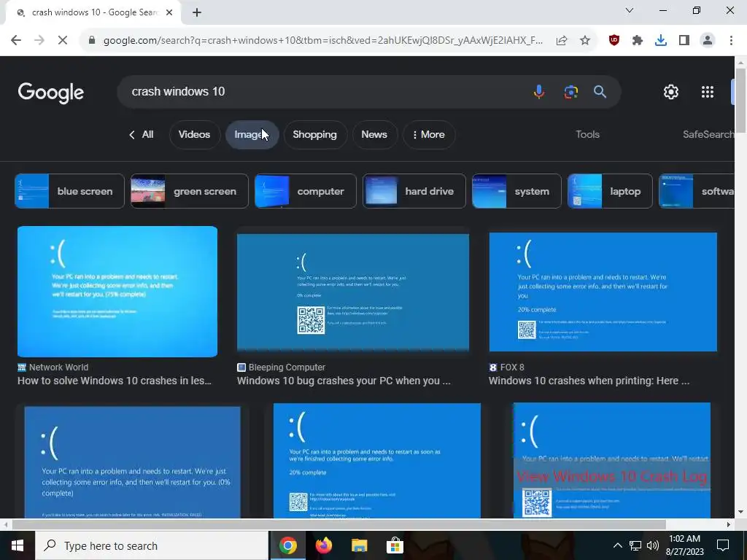Image resolution: width=747 pixels, height=560 pixels.
Task: Open Google quick settings gear
Action: pyautogui.click(x=671, y=92)
